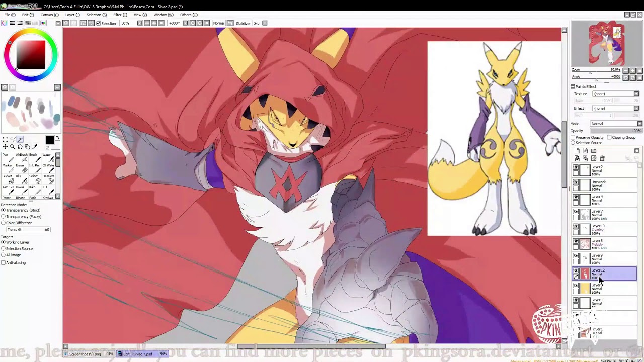The height and width of the screenshot is (362, 644).
Task: Select the zoom magnifier tool
Action: pos(13,147)
